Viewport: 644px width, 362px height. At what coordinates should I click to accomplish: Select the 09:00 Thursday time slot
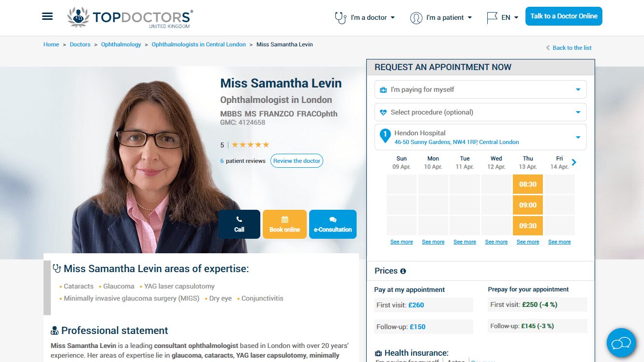pos(528,205)
